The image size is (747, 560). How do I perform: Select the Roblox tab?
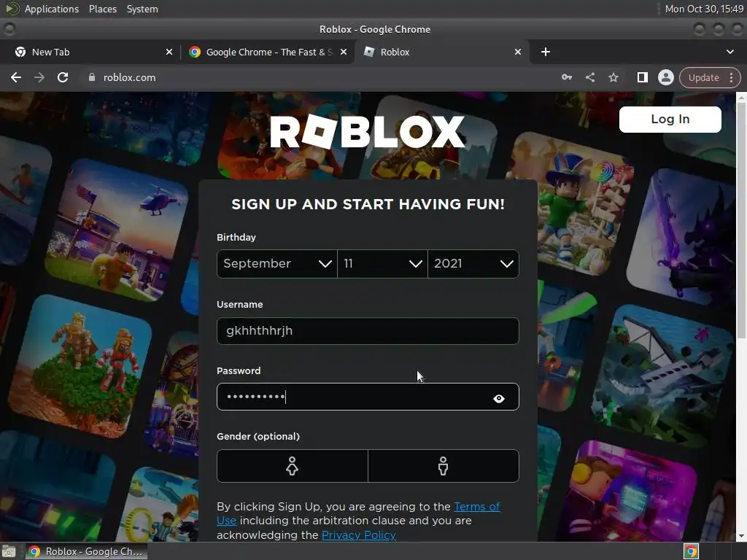click(x=441, y=52)
